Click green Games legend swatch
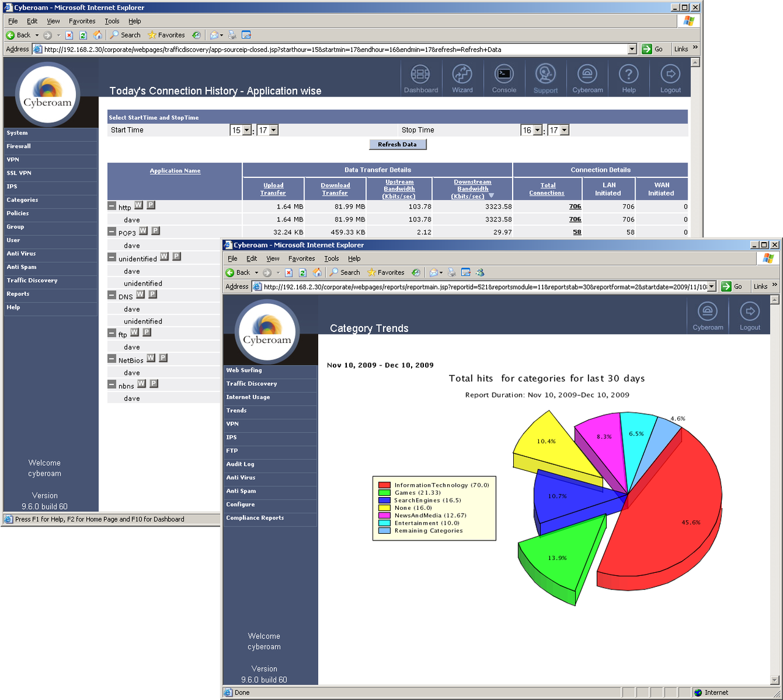Image resolution: width=783 pixels, height=700 pixels. tap(384, 493)
